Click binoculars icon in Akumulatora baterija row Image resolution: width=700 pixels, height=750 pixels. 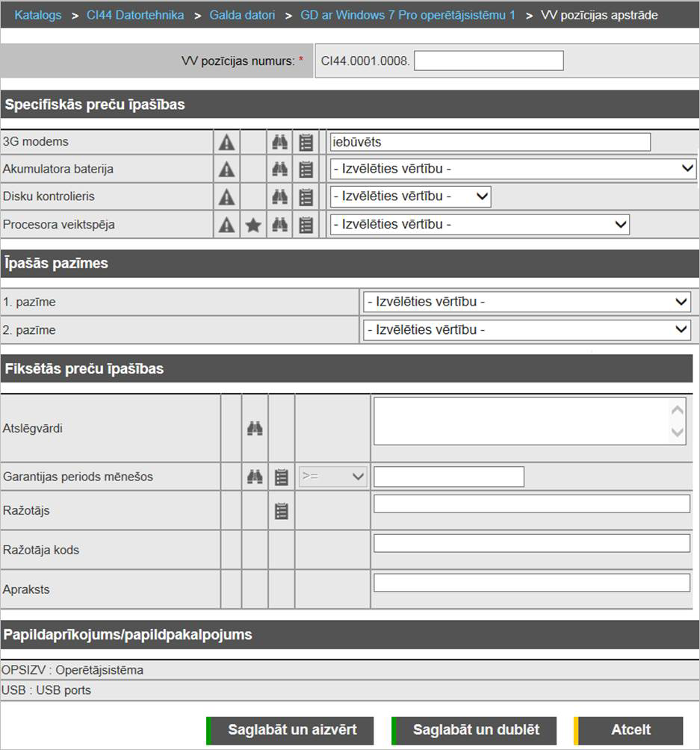click(279, 170)
